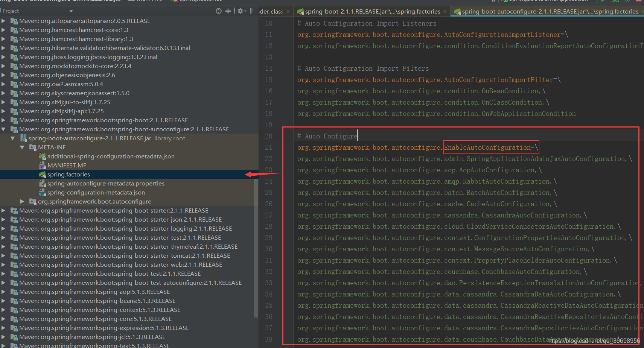This screenshot has height=348, width=644.
Task: Click the scroll-from-source target icon
Action: [x=219, y=11]
